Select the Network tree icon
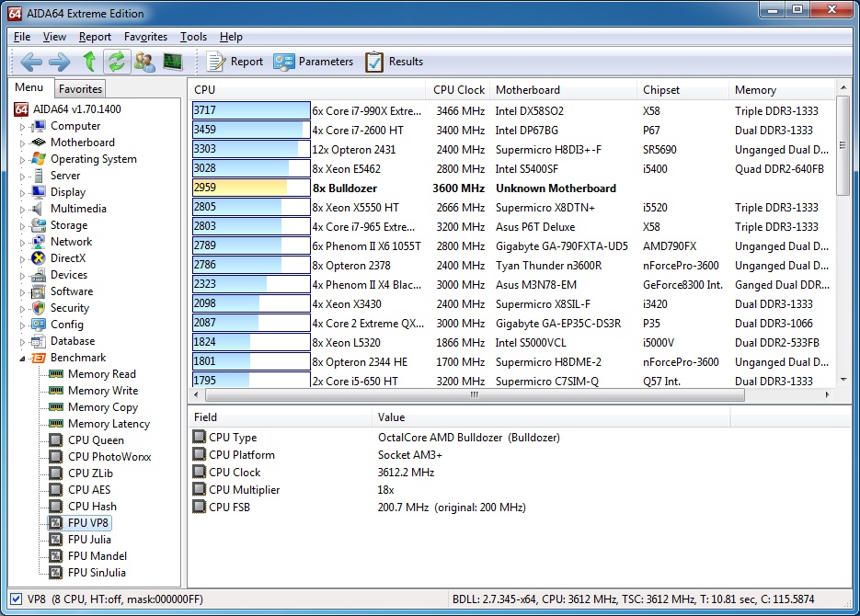 [x=39, y=242]
